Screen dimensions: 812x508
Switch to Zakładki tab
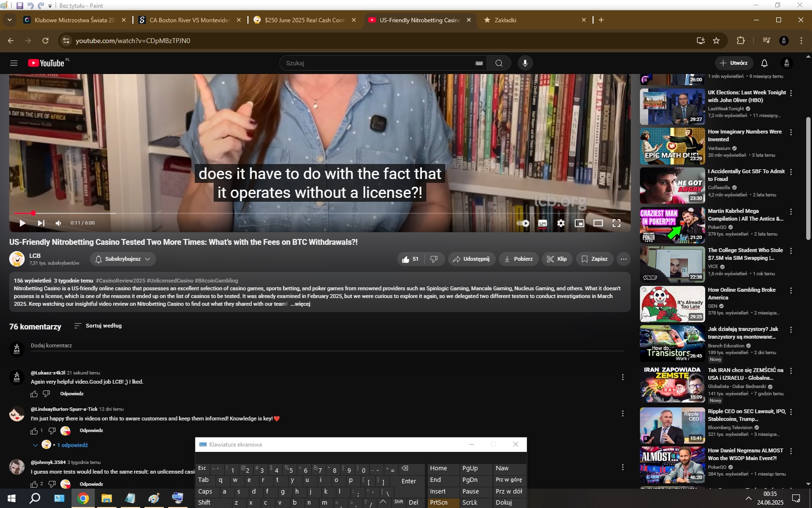[534, 20]
